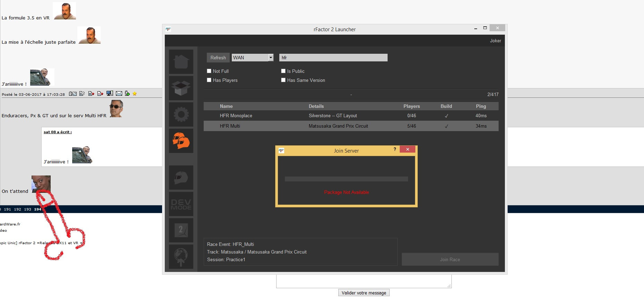Click the forum quote reply icon
This screenshot has width=644, height=300.
(x=91, y=94)
